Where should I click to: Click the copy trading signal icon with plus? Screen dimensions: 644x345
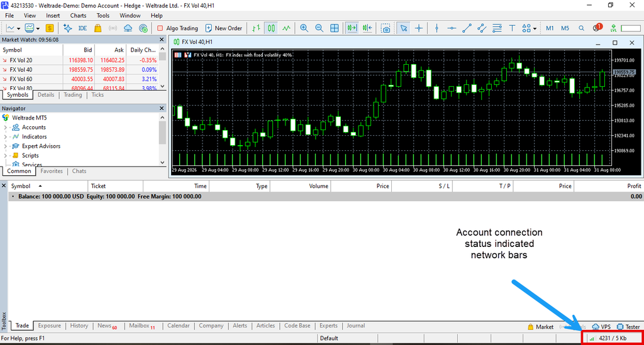click(143, 28)
